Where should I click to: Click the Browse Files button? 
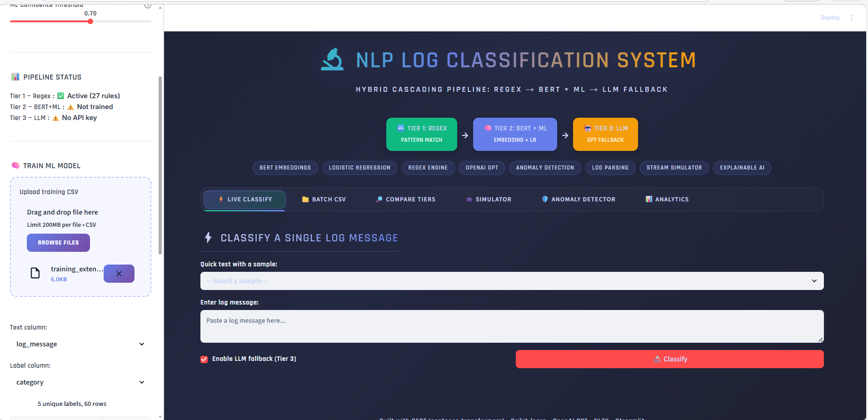coord(58,243)
